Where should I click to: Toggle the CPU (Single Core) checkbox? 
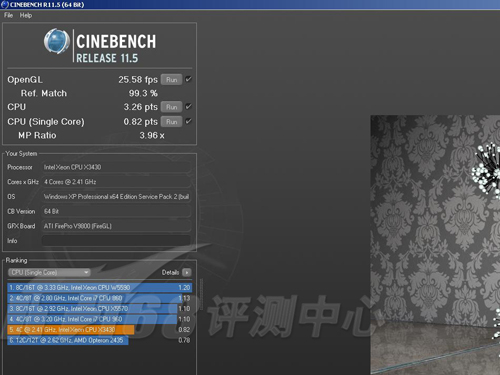click(x=189, y=121)
